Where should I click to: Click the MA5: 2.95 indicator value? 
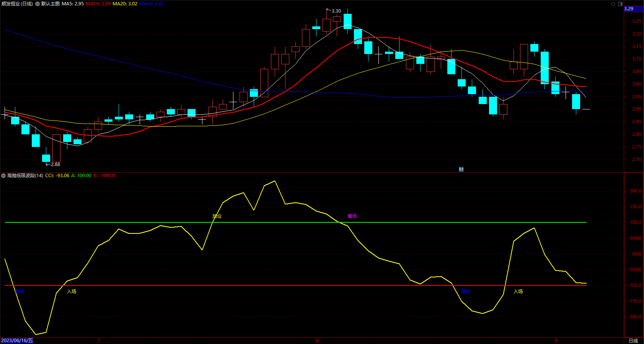click(x=73, y=4)
